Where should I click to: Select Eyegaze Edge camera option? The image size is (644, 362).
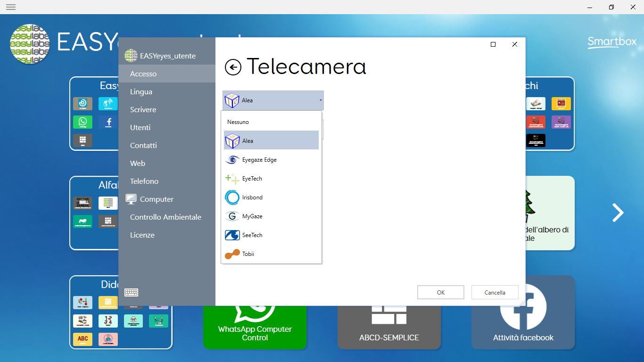point(271,160)
